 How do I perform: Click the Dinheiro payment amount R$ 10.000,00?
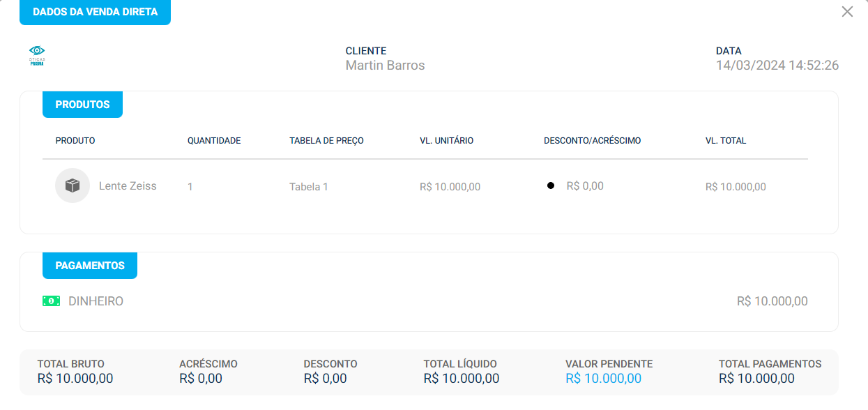tap(772, 301)
